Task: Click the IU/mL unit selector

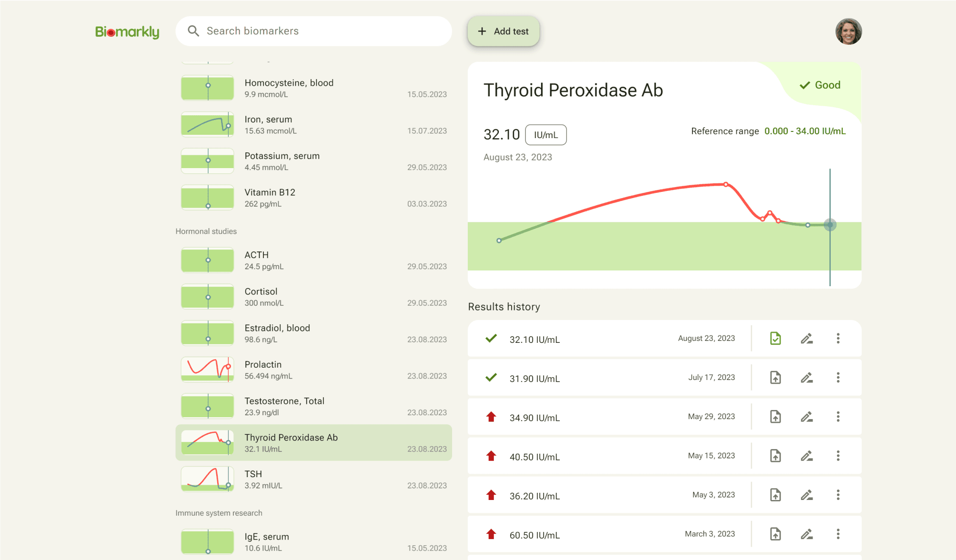Action: tap(546, 135)
